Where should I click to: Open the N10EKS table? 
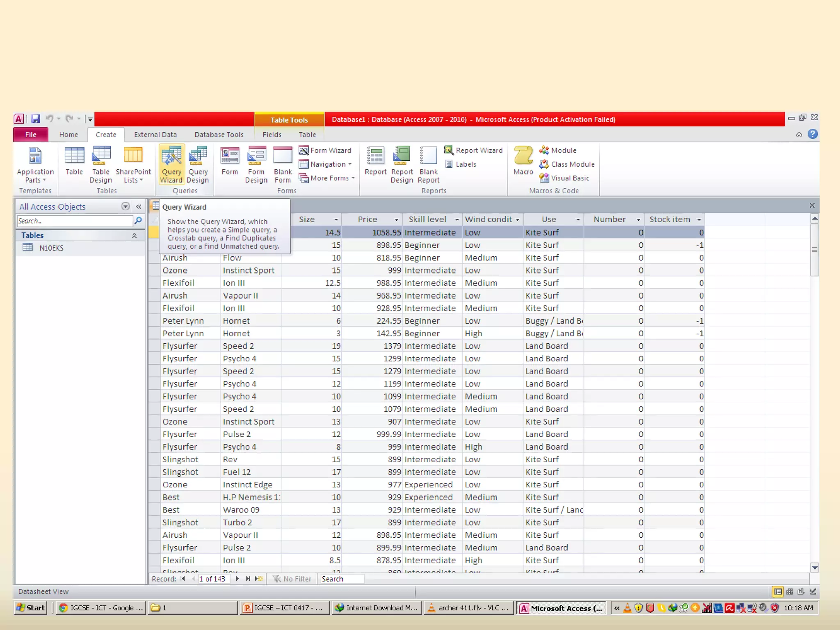click(x=51, y=248)
